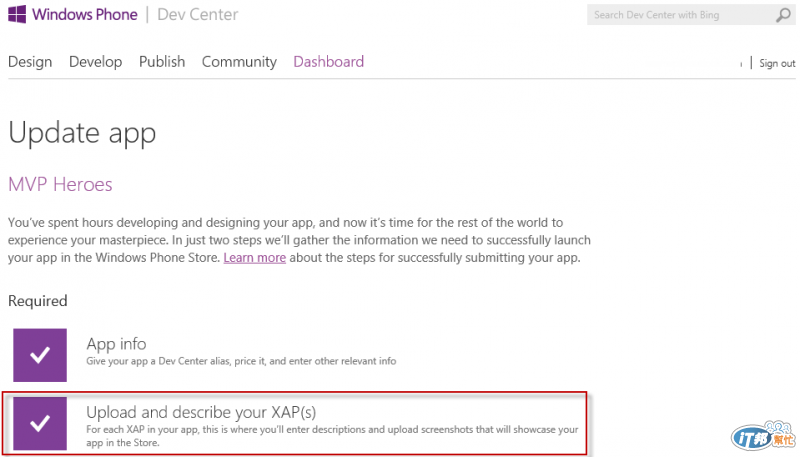Click the App info checkmark tile
This screenshot has width=800, height=457.
[40, 355]
